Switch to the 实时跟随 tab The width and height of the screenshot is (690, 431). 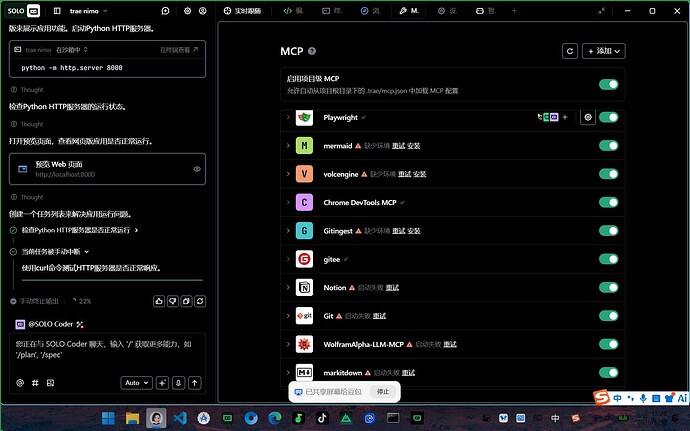coord(242,11)
